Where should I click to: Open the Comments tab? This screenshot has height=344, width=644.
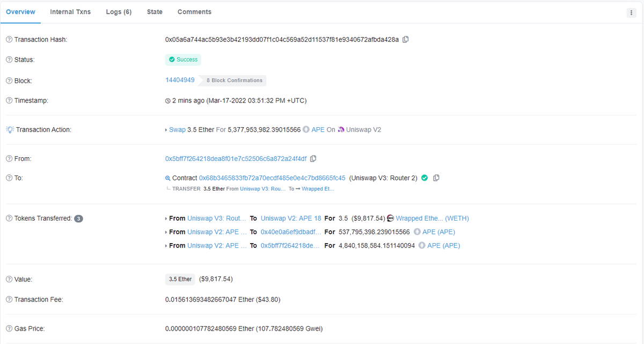194,12
